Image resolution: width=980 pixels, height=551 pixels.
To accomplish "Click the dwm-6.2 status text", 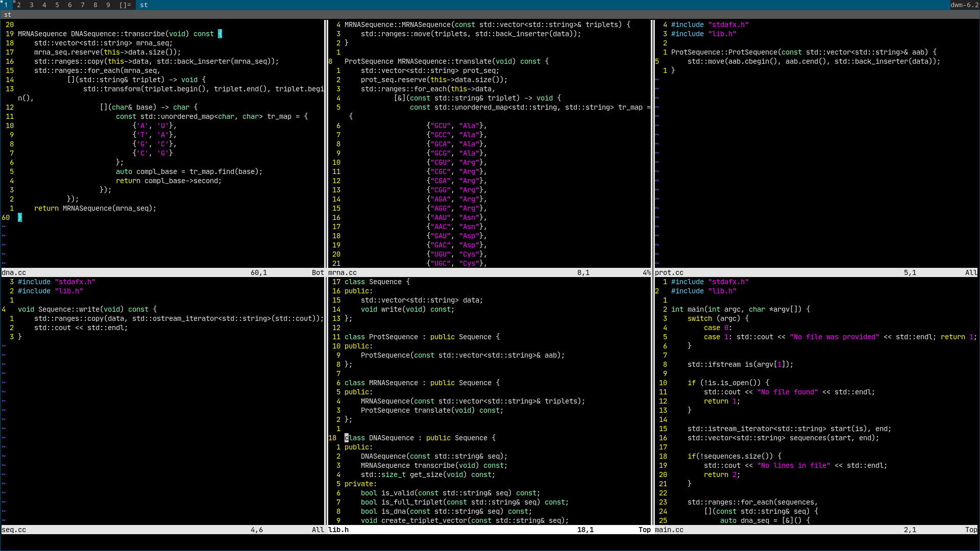I will click(964, 5).
